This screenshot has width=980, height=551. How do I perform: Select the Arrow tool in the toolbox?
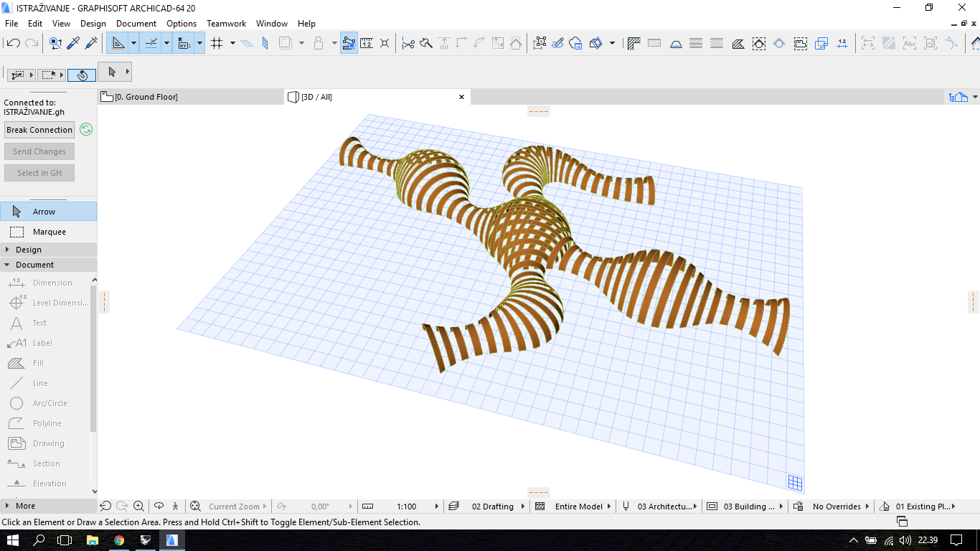click(x=48, y=212)
